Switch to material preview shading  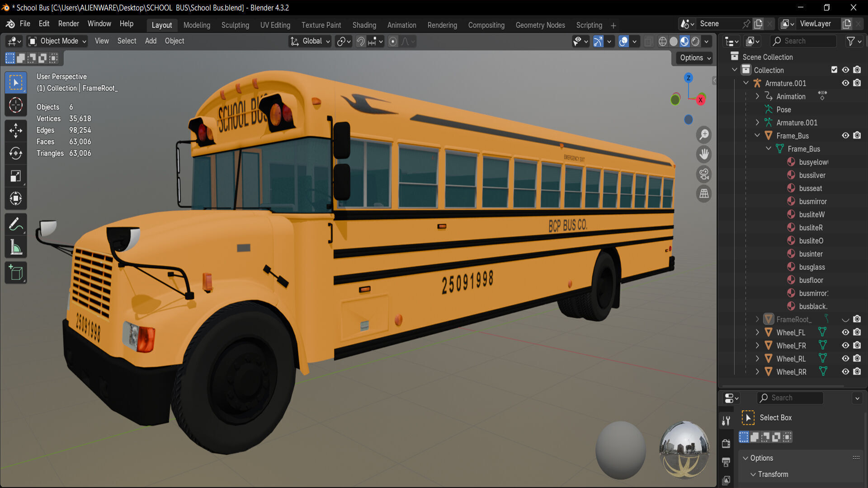(x=684, y=42)
